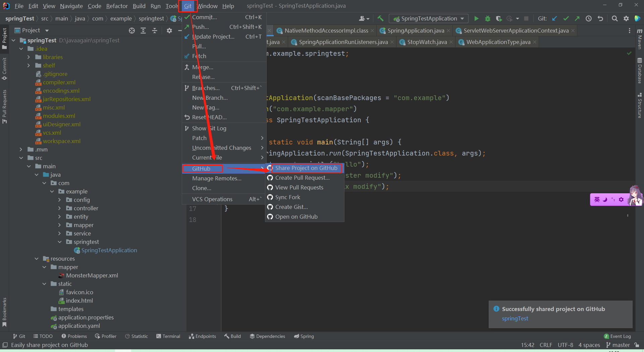Click CRLF line separator widget
Viewport: 644px width, 352px height.
pos(546,345)
